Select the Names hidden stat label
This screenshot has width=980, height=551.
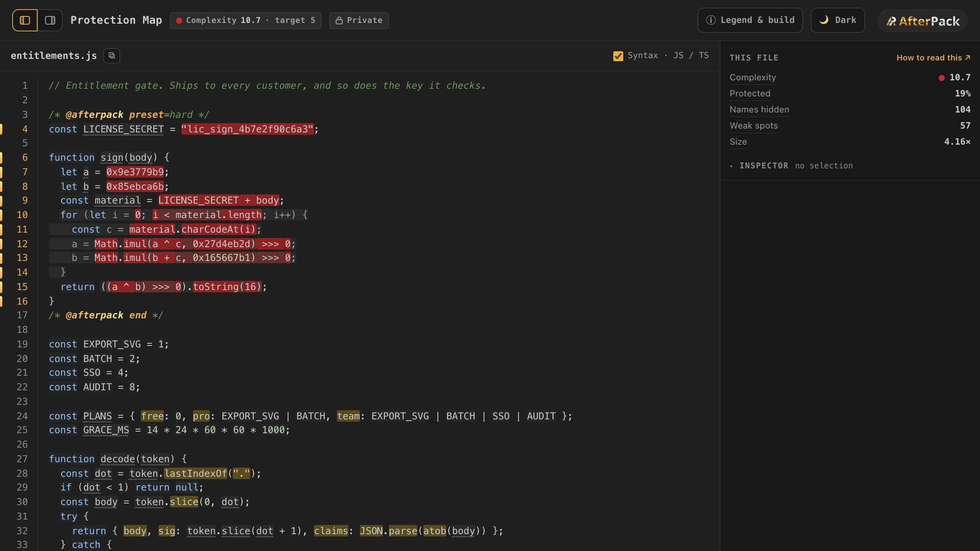[x=759, y=110]
